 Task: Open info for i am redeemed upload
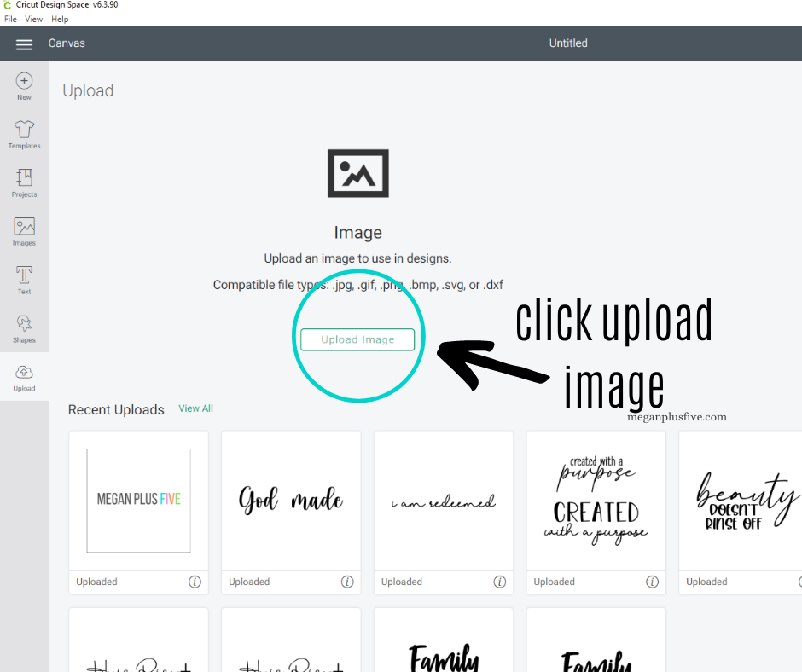(500, 582)
